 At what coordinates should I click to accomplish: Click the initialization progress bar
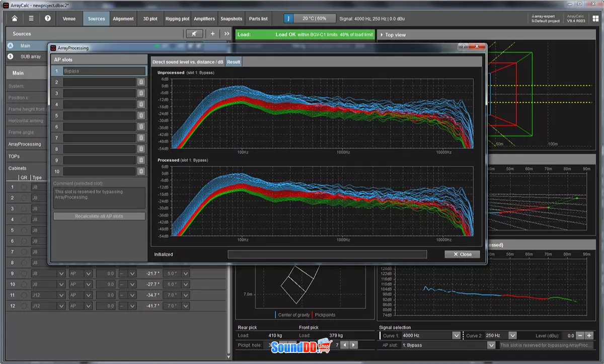point(327,254)
